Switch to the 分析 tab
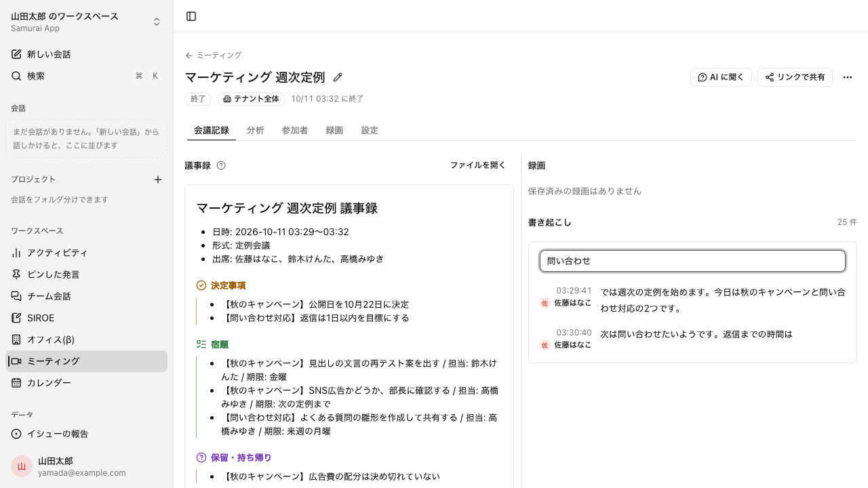Viewport: 868px width, 488px height. click(256, 130)
